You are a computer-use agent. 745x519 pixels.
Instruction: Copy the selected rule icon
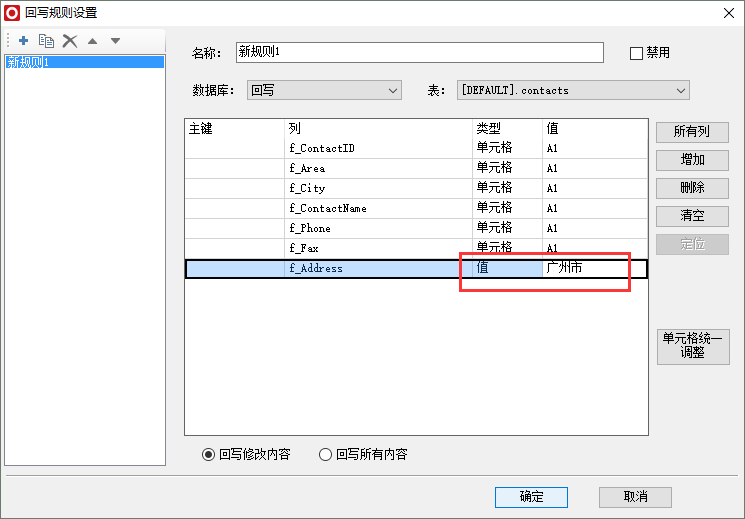pyautogui.click(x=46, y=41)
